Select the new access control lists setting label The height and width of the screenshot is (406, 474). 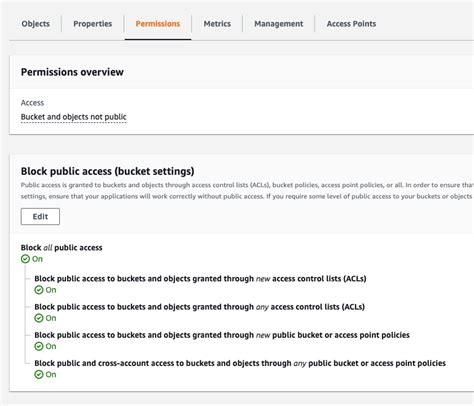200,279
